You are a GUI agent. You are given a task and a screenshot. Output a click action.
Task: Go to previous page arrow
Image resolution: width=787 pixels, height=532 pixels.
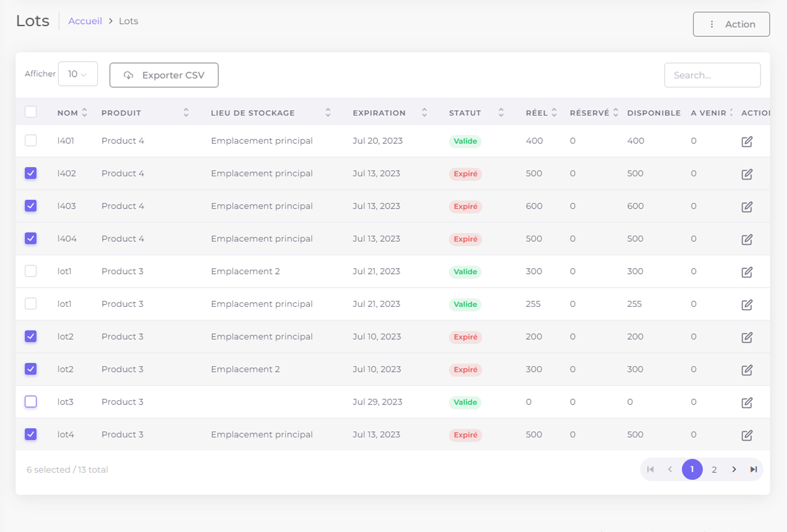click(x=670, y=470)
